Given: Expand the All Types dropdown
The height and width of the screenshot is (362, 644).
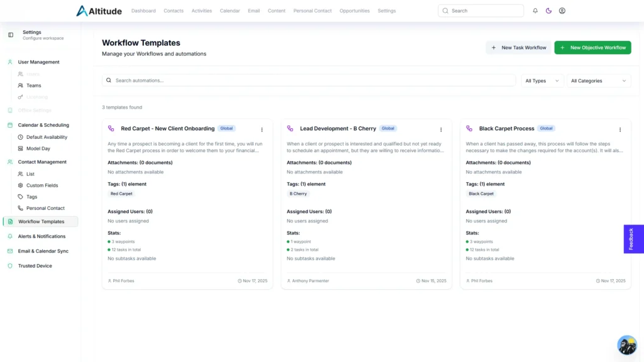Looking at the screenshot, I should [x=542, y=80].
